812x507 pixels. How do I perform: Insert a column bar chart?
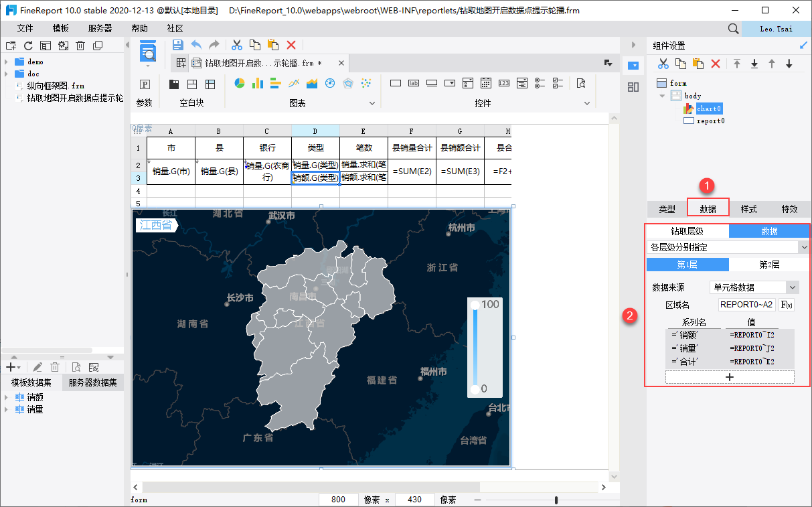[257, 84]
